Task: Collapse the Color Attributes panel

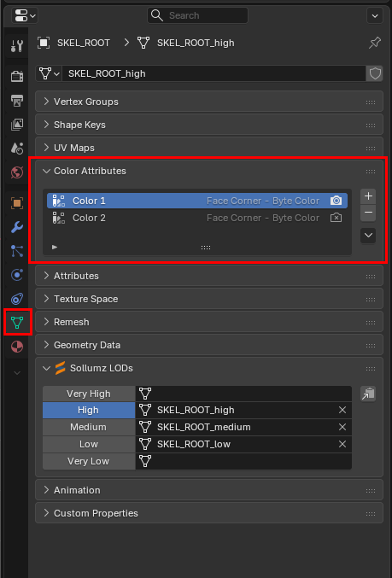Action: pos(209,171)
